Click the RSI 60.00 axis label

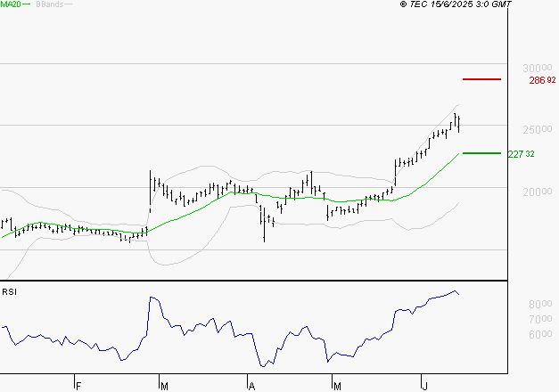pyautogui.click(x=540, y=334)
